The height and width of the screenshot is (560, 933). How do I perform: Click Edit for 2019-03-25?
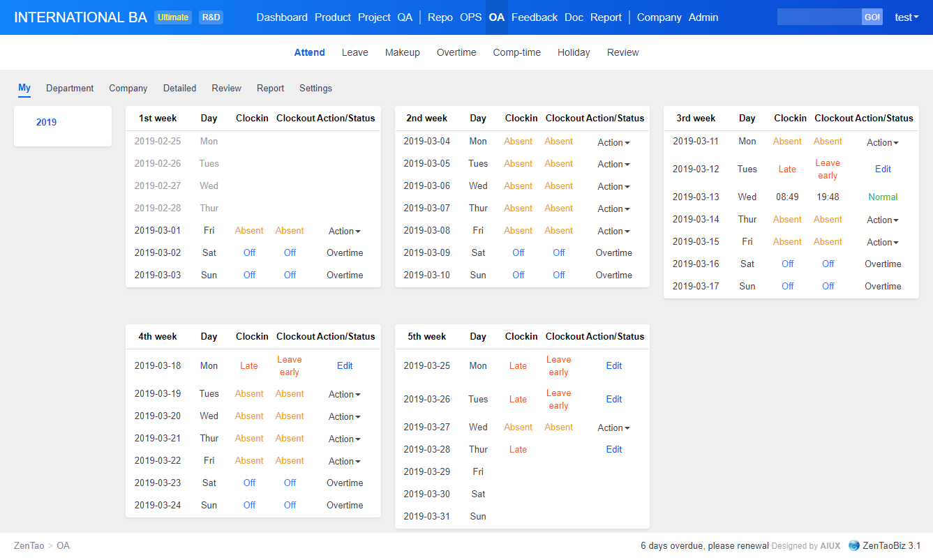tap(614, 365)
